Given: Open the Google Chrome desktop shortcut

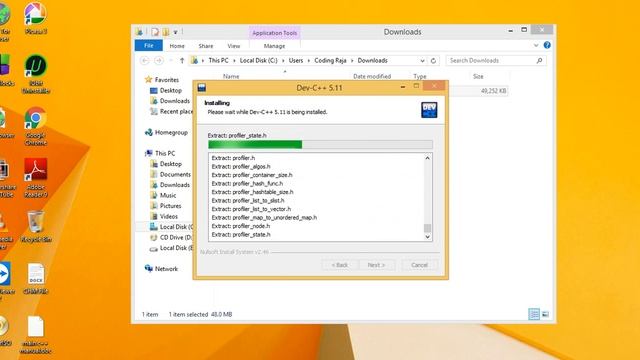Looking at the screenshot, I should point(36,126).
